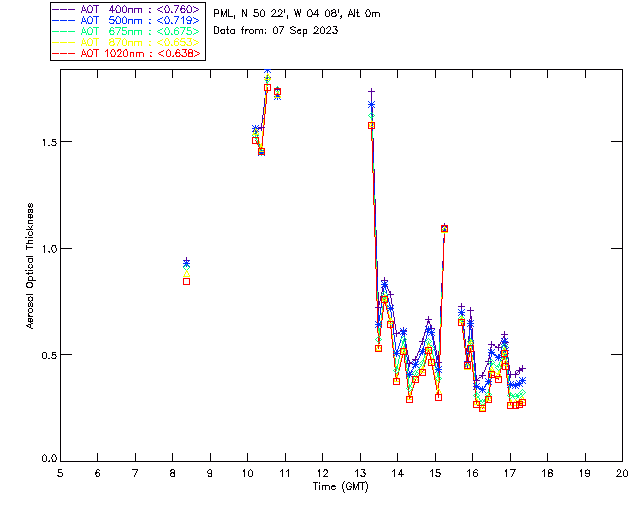Click the highest red square near 10.5 GMT
Viewport: 640px width, 512px height.
pos(267,88)
